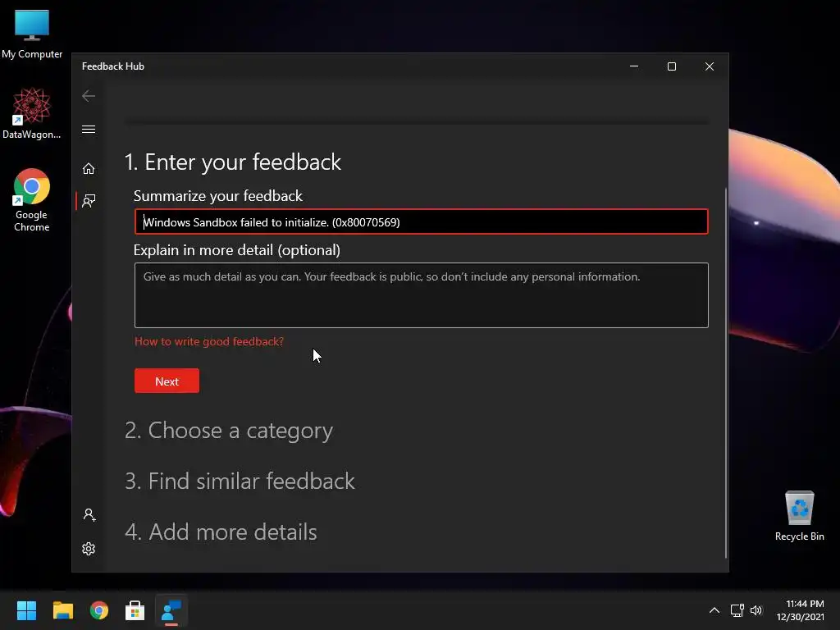The width and height of the screenshot is (840, 630).
Task: Maximize the Feedback Hub window
Action: pyautogui.click(x=671, y=66)
